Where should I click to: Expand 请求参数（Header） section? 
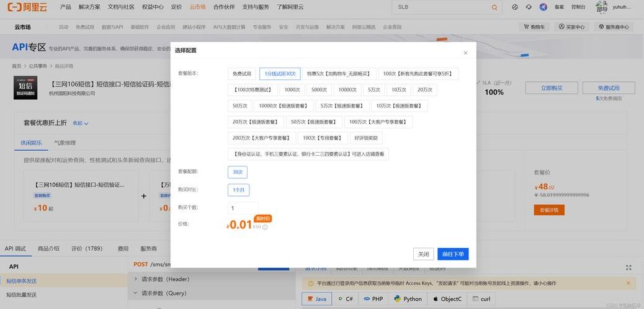(x=162, y=279)
